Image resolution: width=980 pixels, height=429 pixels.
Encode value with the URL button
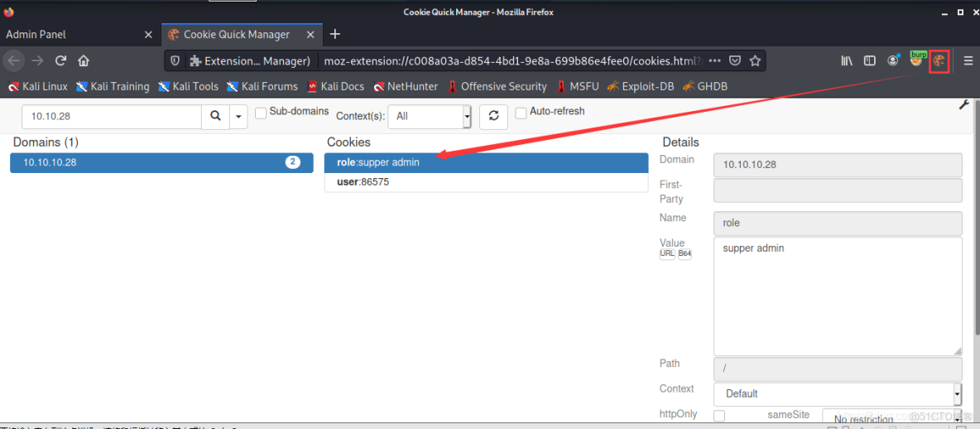tap(667, 254)
